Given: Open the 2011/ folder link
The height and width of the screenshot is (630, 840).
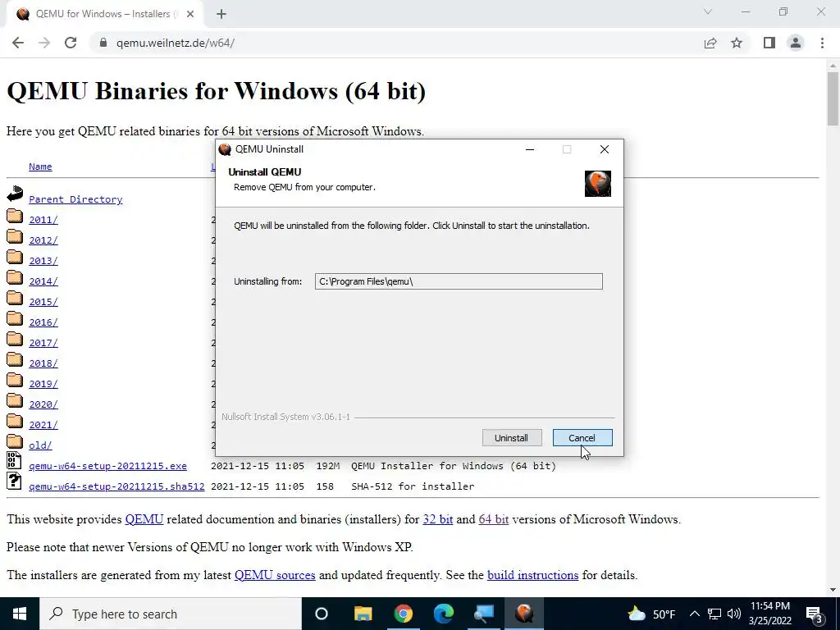Looking at the screenshot, I should pos(43,220).
